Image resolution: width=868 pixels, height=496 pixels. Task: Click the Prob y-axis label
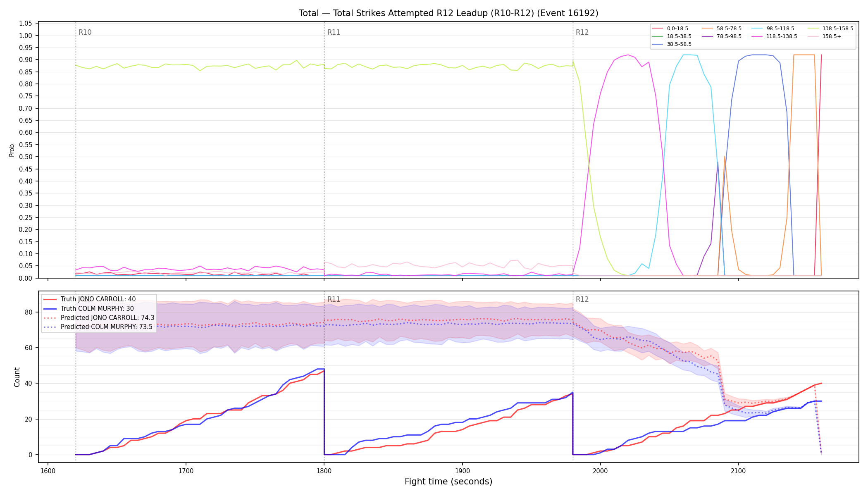tap(12, 150)
